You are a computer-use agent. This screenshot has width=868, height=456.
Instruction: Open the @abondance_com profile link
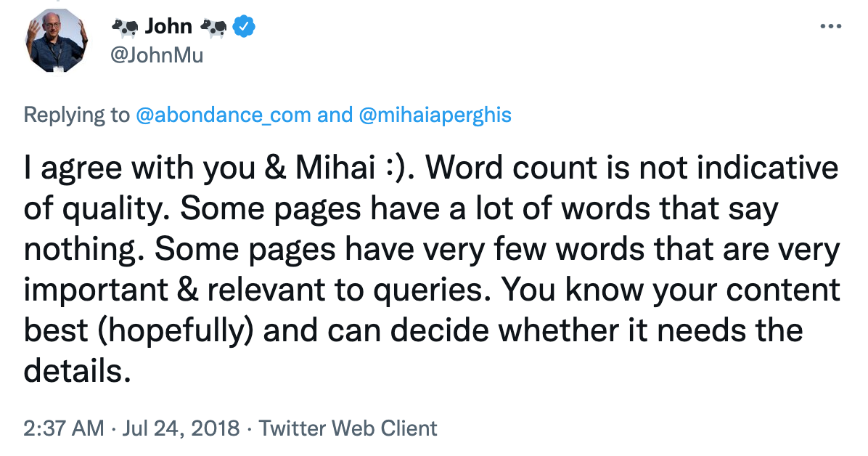tap(223, 115)
